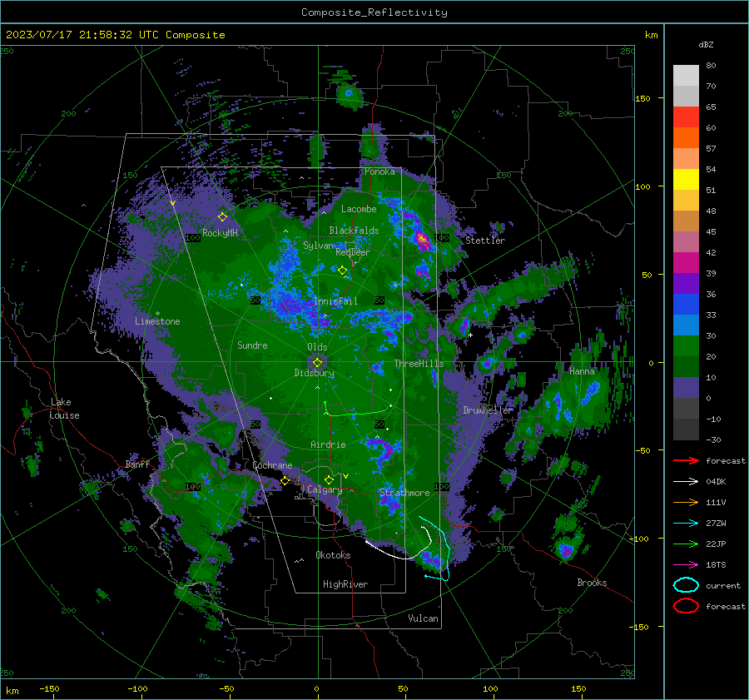Select the purple 39-36 dBZ swatch

686,284
